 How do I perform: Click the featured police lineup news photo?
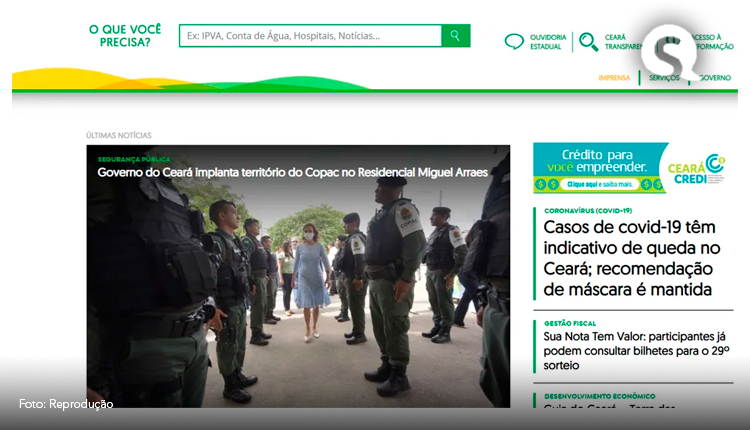tap(298, 290)
